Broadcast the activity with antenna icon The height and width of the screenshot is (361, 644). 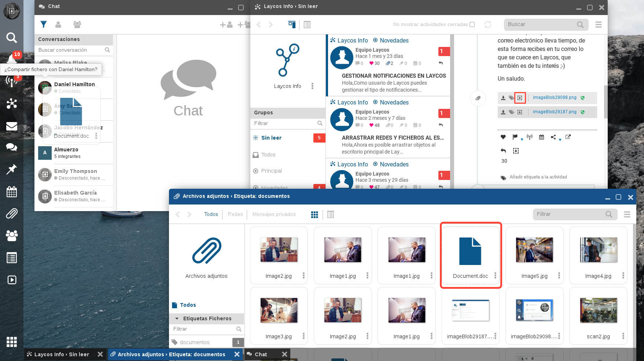pos(529,137)
